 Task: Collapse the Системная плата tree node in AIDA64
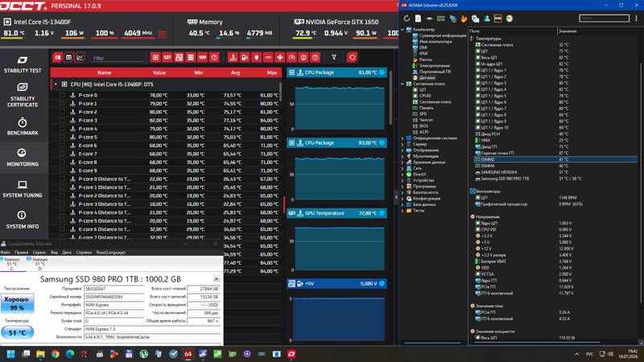[402, 84]
